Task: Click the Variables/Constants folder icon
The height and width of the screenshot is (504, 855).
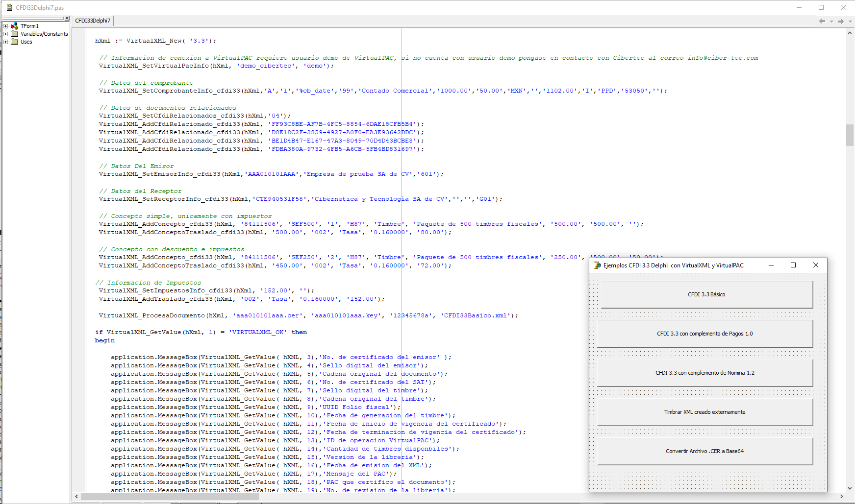Action: pyautogui.click(x=15, y=34)
